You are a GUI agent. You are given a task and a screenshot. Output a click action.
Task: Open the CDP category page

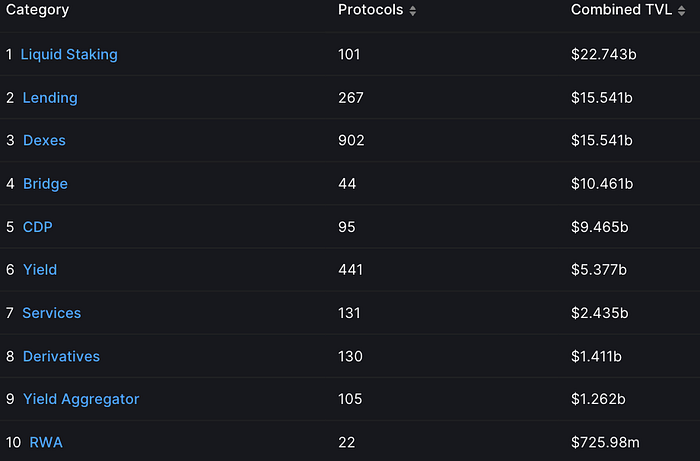[x=38, y=227]
